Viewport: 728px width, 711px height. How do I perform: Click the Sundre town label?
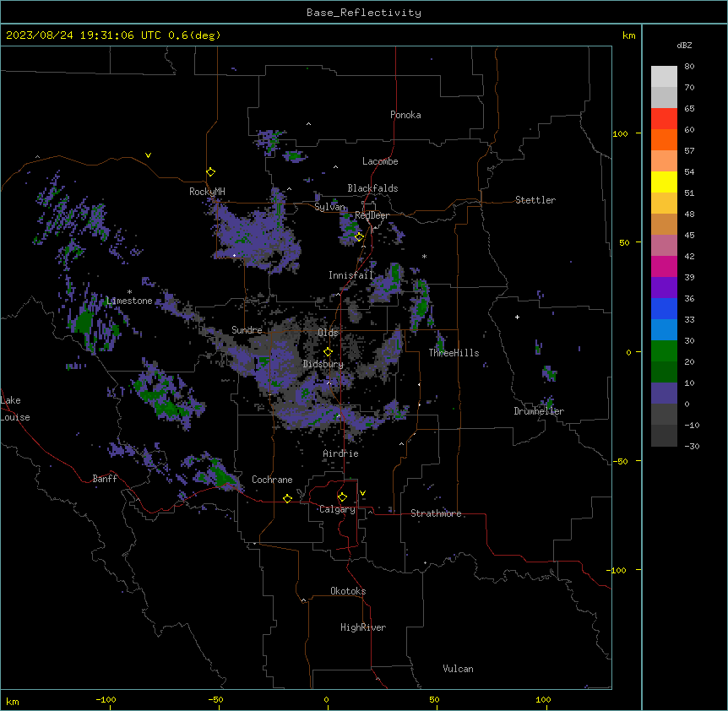coord(247,330)
